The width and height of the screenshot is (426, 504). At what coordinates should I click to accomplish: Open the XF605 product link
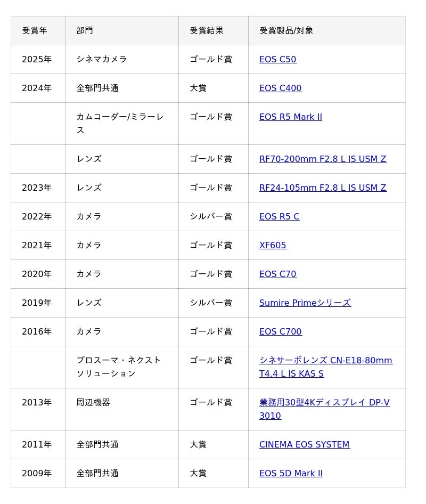click(273, 245)
